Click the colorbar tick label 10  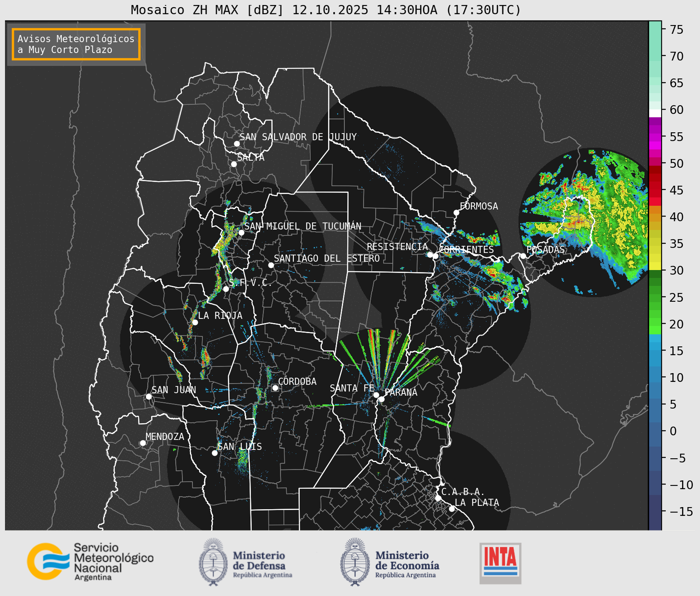677,377
